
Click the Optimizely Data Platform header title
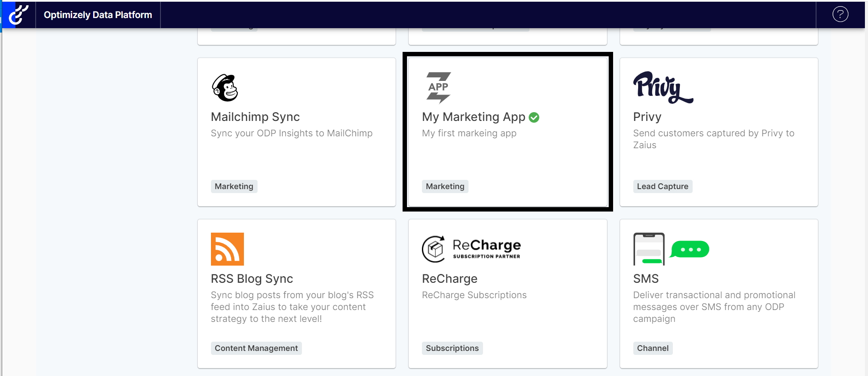coord(98,15)
